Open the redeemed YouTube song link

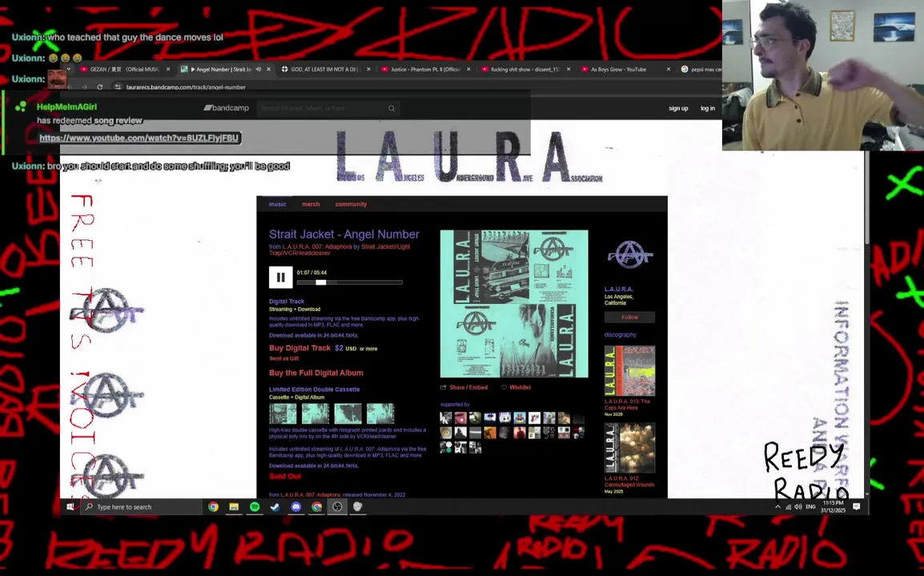139,138
